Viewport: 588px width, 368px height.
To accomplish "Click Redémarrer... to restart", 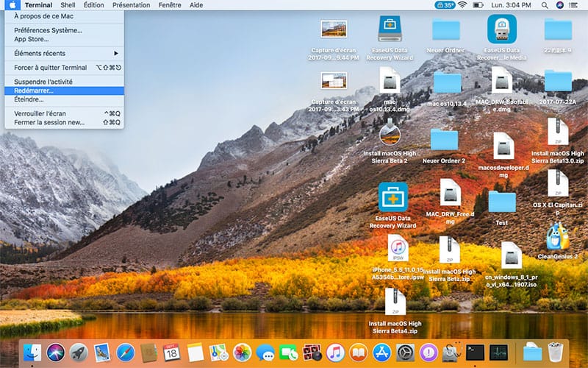I will 64,91.
